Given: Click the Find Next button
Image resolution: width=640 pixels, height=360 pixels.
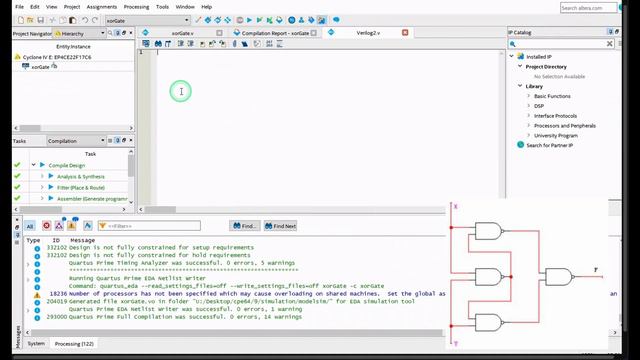Looking at the screenshot, I should click(x=280, y=226).
